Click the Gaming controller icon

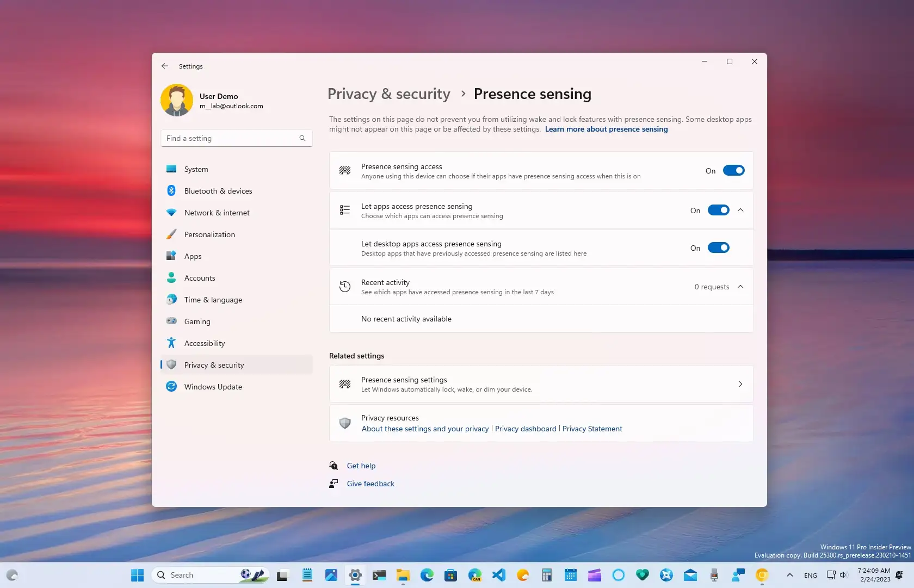(171, 321)
